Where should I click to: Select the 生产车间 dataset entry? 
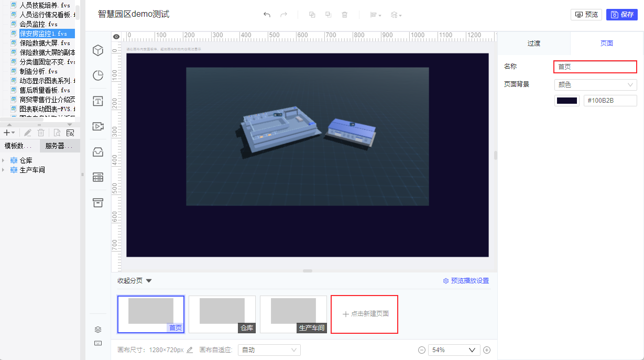[x=32, y=170]
